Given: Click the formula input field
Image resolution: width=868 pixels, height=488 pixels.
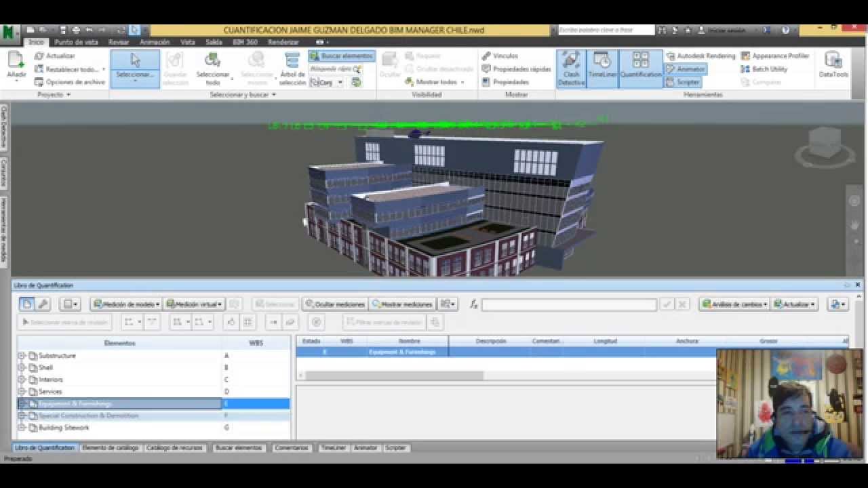Looking at the screenshot, I should tap(569, 305).
